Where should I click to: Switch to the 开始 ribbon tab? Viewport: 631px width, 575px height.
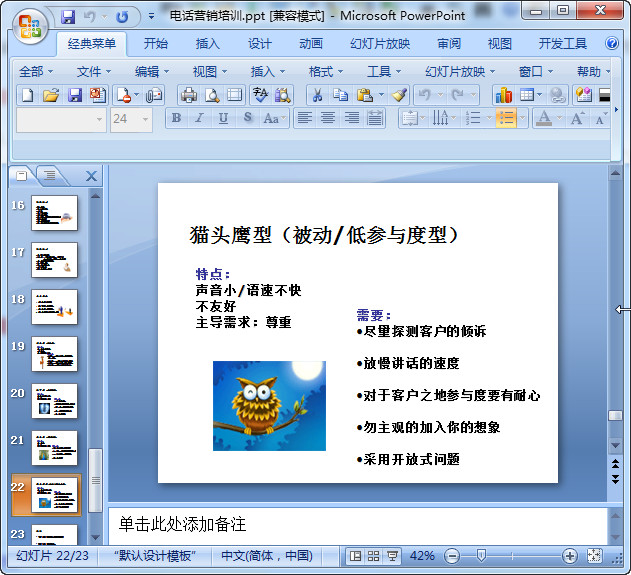[156, 43]
